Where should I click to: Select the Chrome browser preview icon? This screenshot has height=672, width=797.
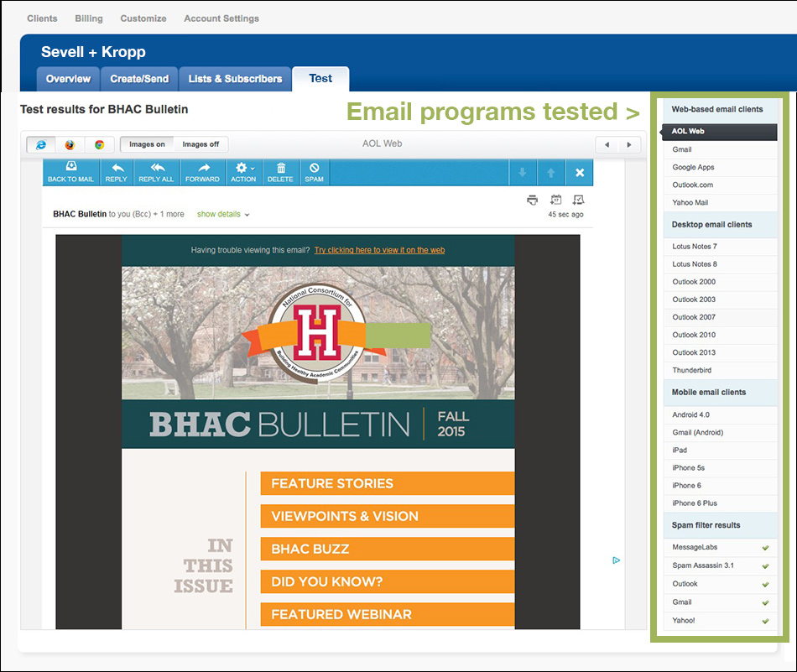pos(99,145)
